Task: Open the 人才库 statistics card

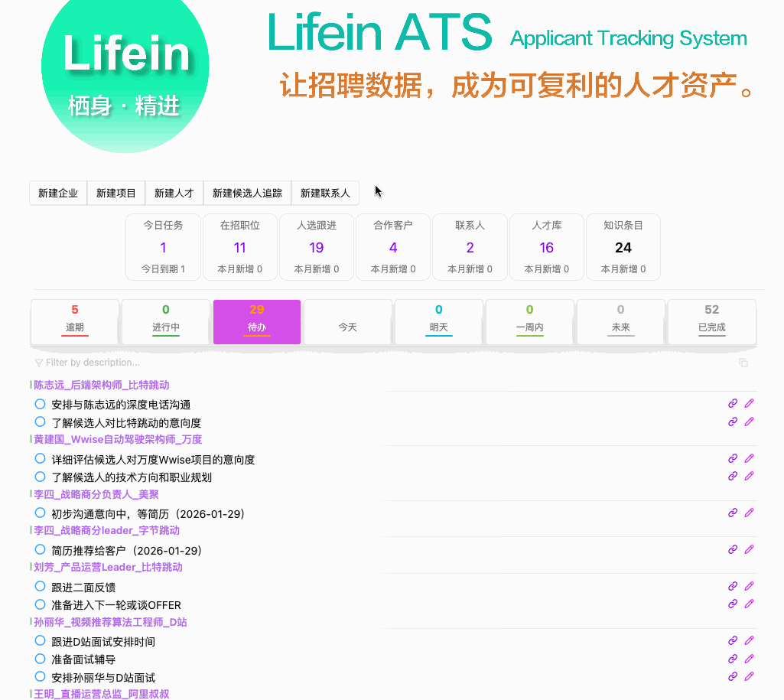Action: coord(546,246)
